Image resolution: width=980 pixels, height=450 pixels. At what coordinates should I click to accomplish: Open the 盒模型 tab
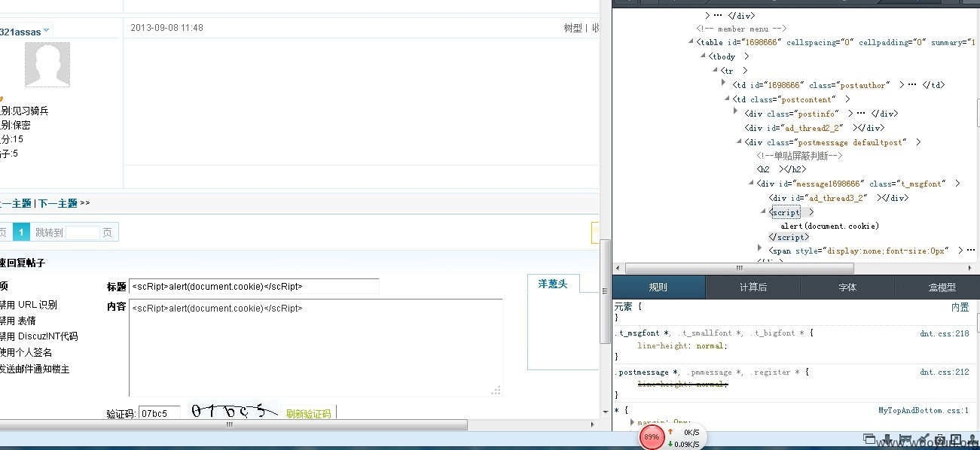click(937, 287)
